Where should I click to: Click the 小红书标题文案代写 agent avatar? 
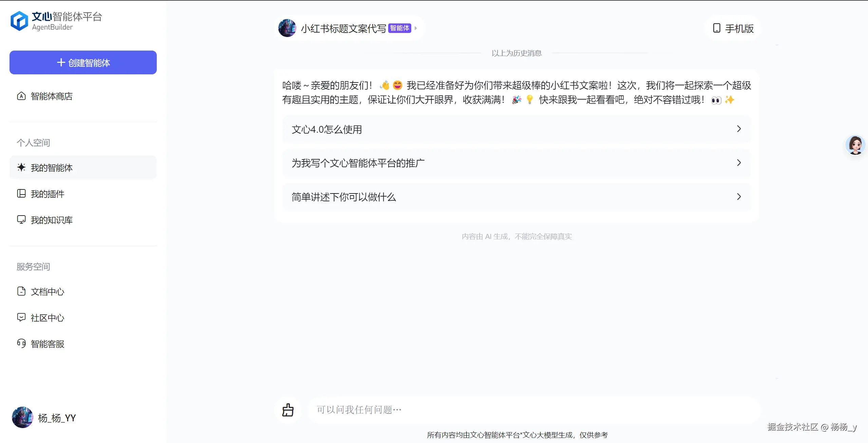(x=287, y=28)
